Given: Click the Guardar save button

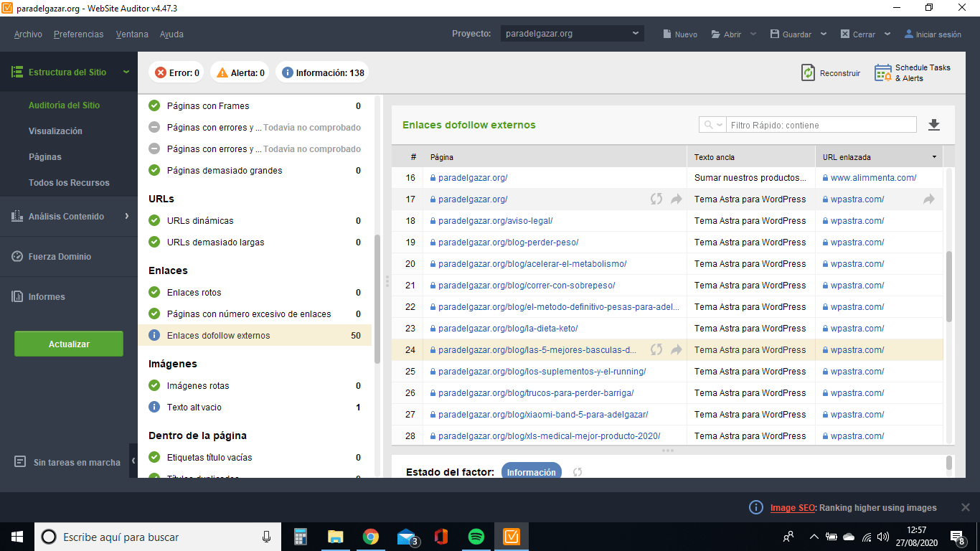Looking at the screenshot, I should (790, 34).
